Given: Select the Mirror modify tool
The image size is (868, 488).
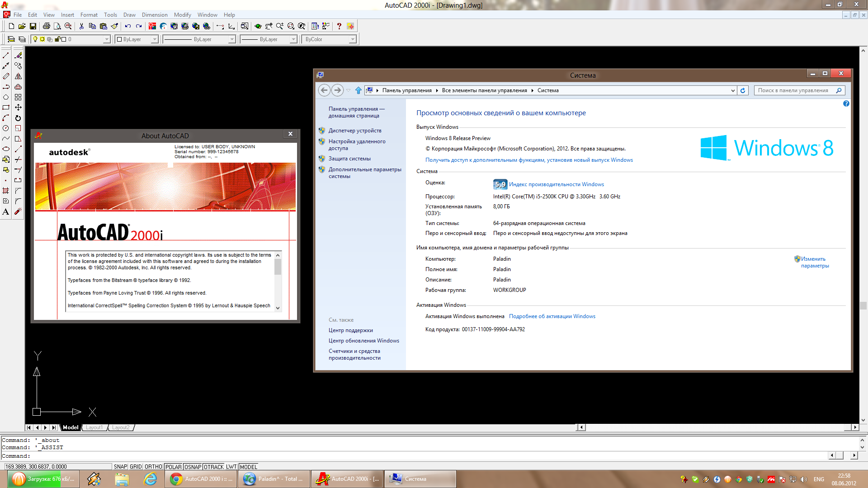Looking at the screenshot, I should 18,76.
